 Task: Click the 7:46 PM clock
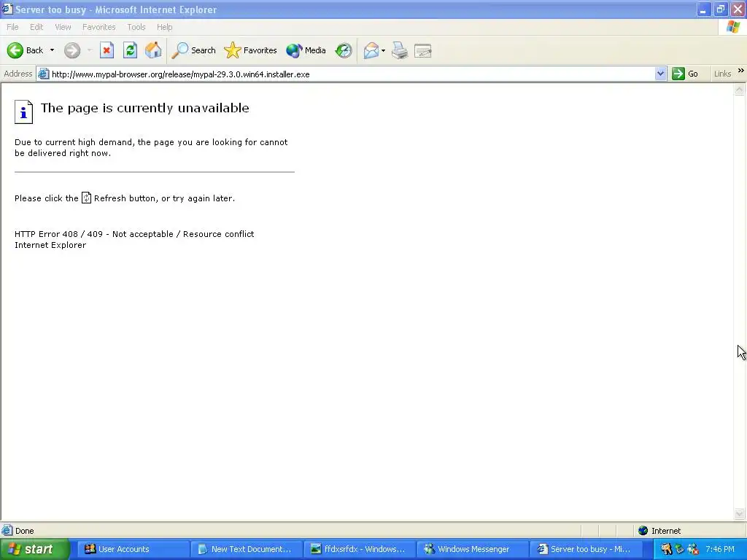(720, 549)
